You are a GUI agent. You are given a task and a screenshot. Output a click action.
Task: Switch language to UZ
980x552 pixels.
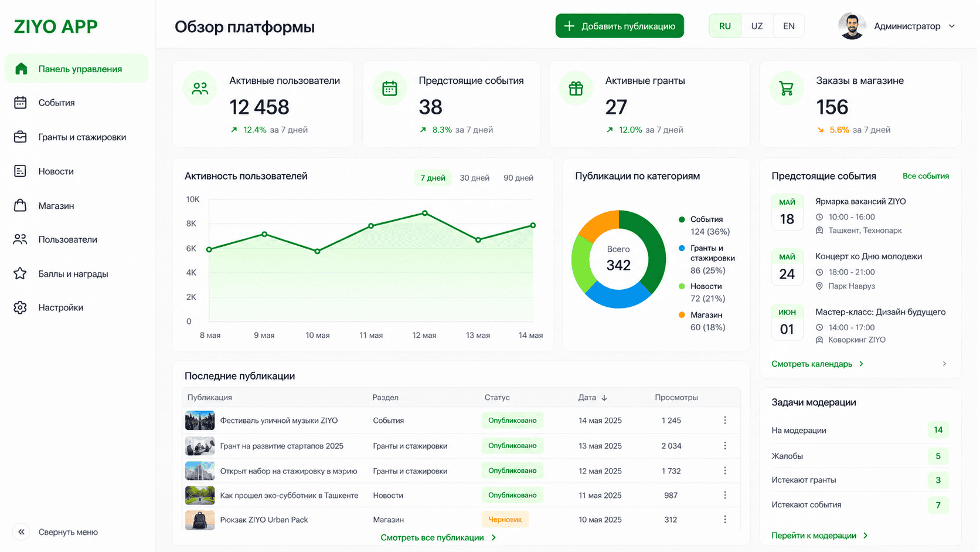[757, 26]
